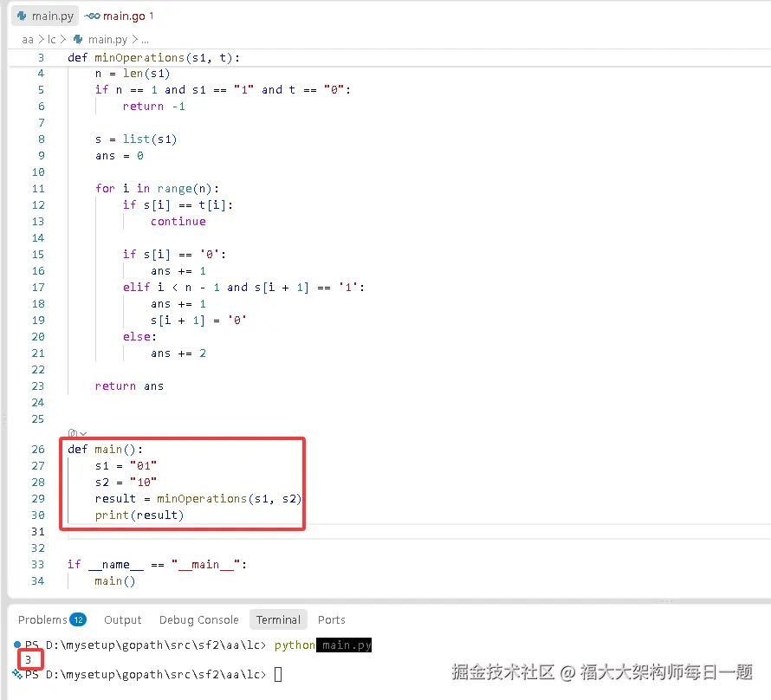Click 'return -1' on line 6
Image resolution: width=771 pixels, height=700 pixels.
[x=154, y=107]
